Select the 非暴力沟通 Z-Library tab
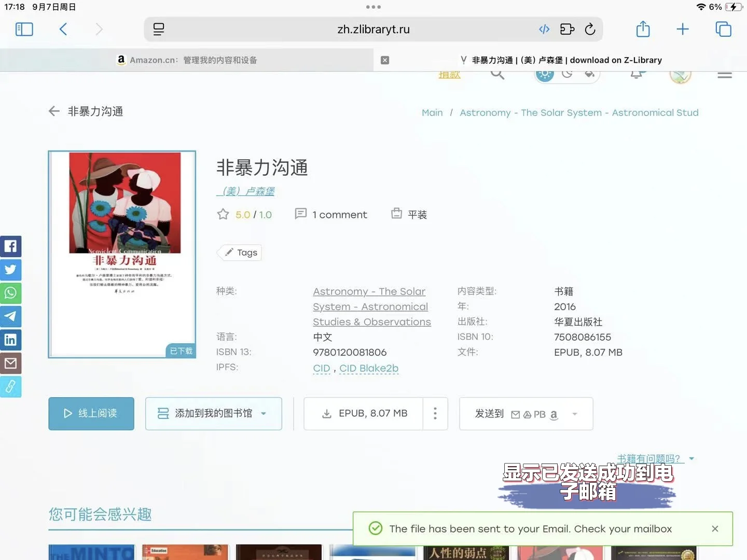The width and height of the screenshot is (747, 560). click(x=561, y=60)
